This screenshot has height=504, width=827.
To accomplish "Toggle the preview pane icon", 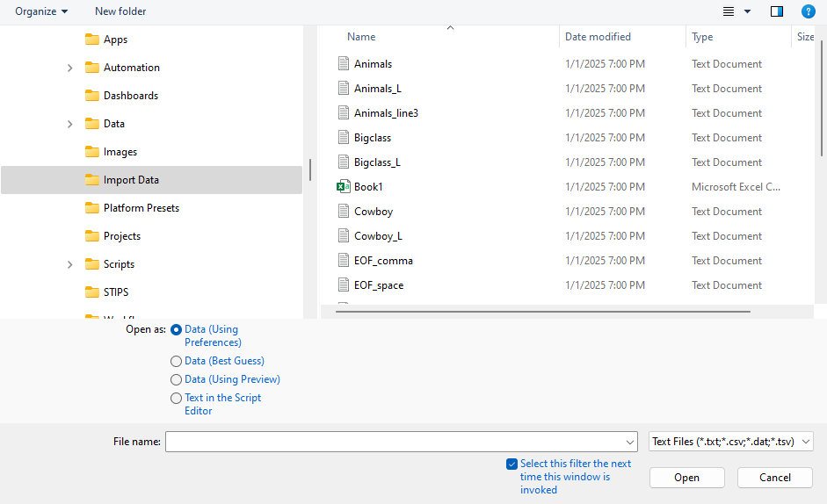I will [x=777, y=11].
